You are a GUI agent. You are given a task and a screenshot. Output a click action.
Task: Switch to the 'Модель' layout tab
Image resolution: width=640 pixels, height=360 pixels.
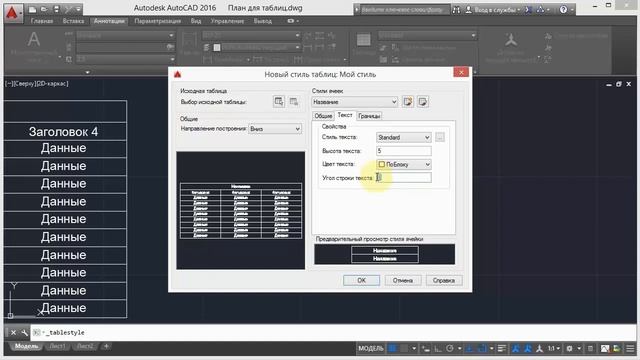click(26, 347)
